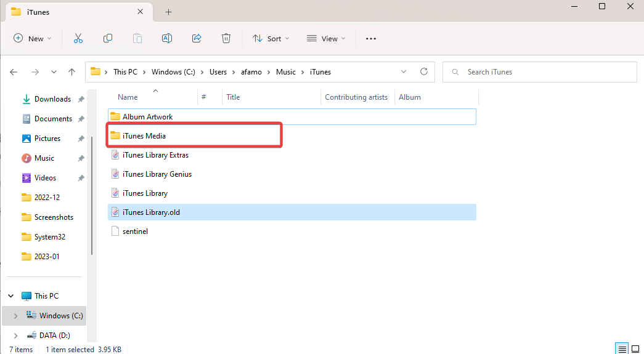The width and height of the screenshot is (644, 354).
Task: Click the folder icon in address bar
Action: pos(96,72)
